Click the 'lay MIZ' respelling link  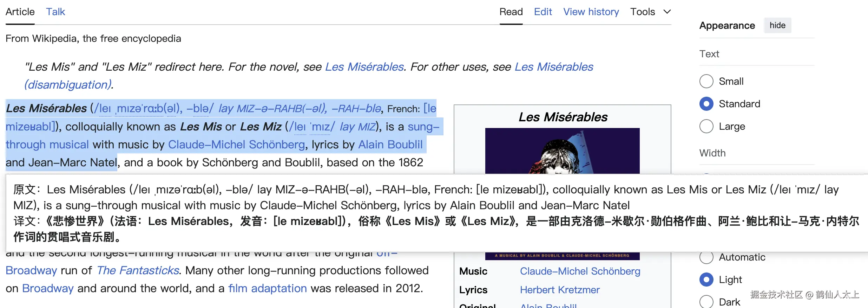357,127
